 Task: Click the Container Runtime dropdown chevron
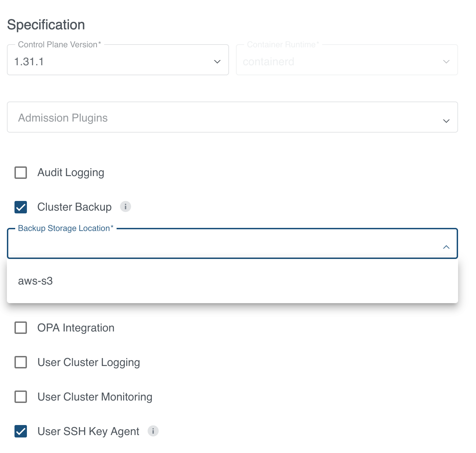pos(446,61)
